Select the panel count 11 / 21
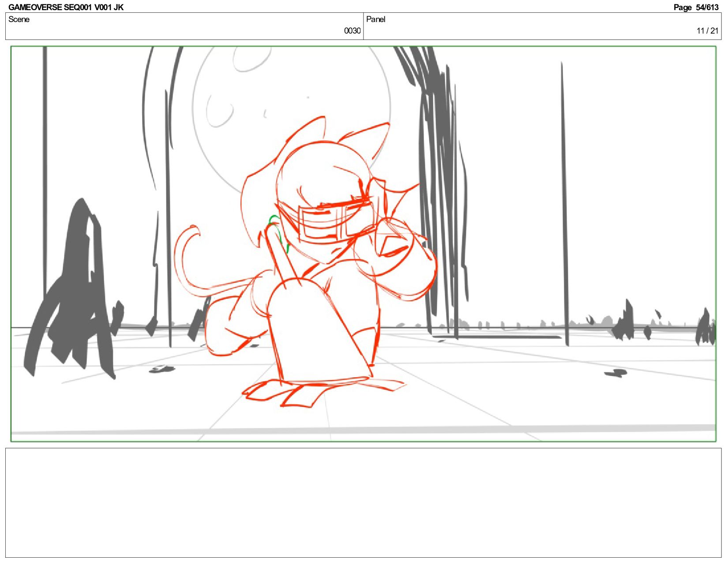This screenshot has width=728, height=563. (708, 30)
